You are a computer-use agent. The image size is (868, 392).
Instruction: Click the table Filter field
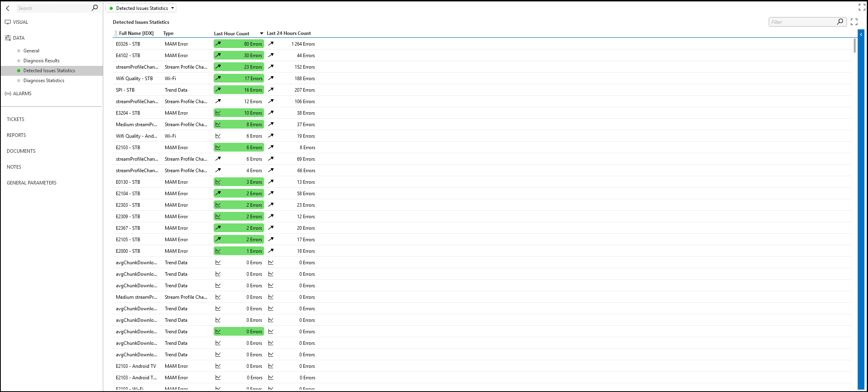tap(802, 22)
